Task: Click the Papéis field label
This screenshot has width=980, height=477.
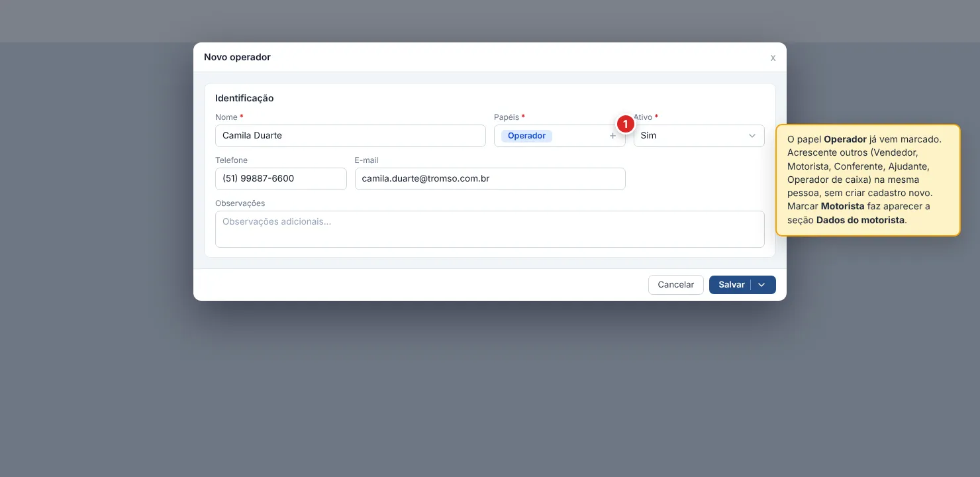Action: pos(509,117)
